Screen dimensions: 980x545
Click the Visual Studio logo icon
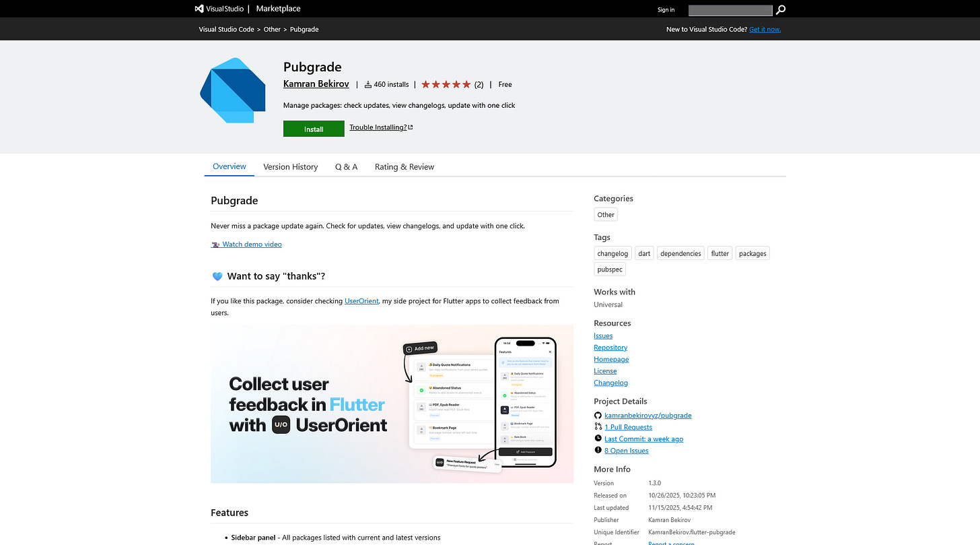[199, 9]
